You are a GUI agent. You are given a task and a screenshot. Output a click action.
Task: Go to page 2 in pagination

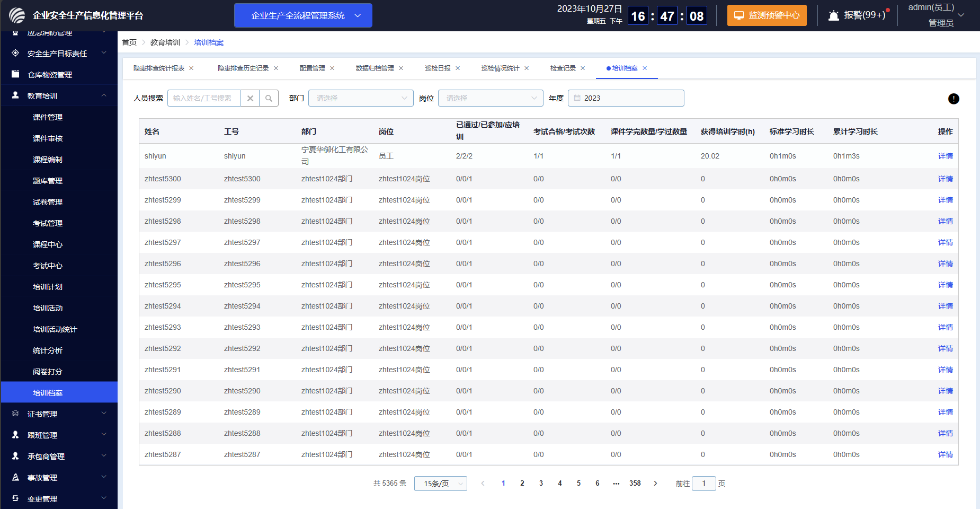[x=522, y=484]
